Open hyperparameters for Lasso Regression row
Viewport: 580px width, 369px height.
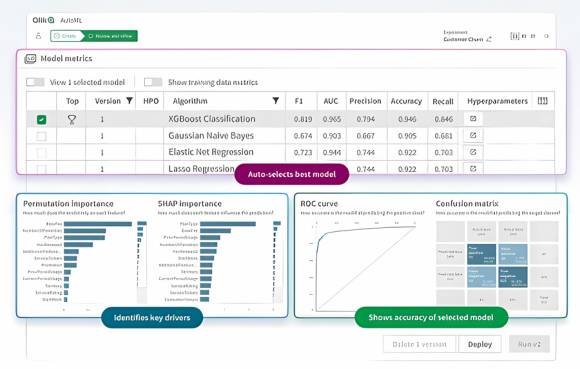pyautogui.click(x=473, y=168)
